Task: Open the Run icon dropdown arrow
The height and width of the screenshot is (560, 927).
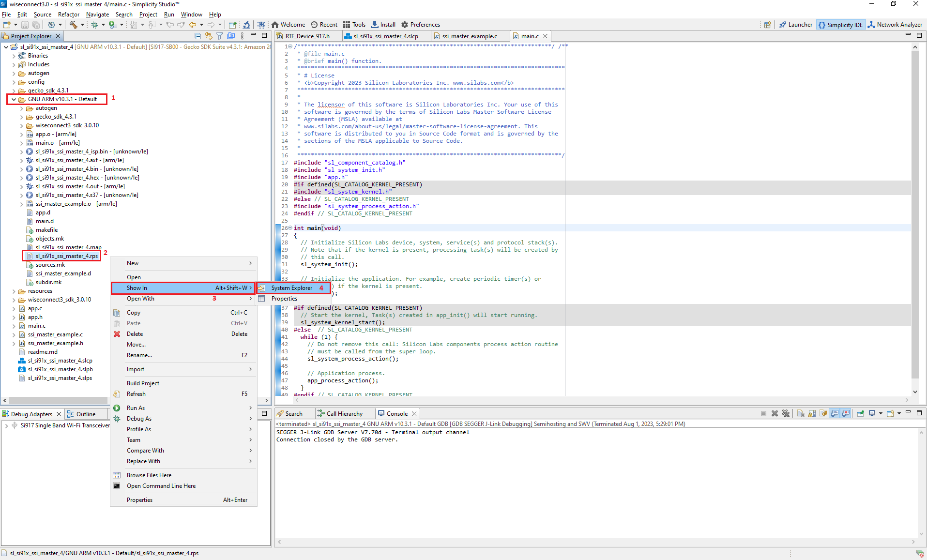Action: tap(122, 25)
